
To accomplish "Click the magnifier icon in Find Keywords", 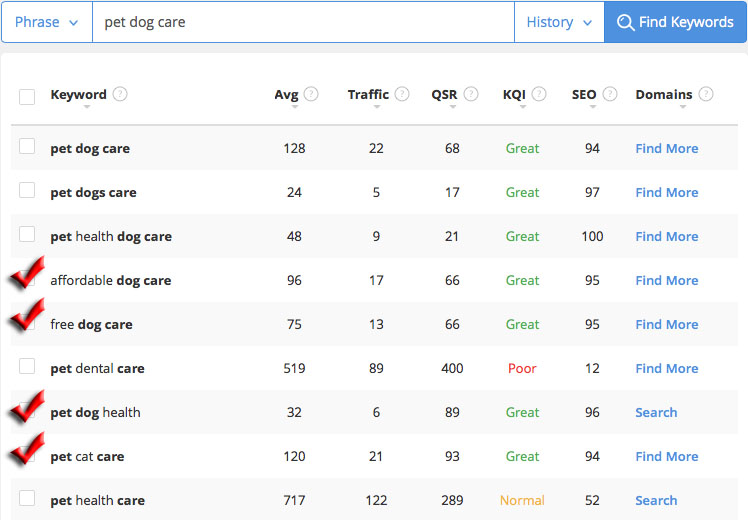I will (625, 22).
